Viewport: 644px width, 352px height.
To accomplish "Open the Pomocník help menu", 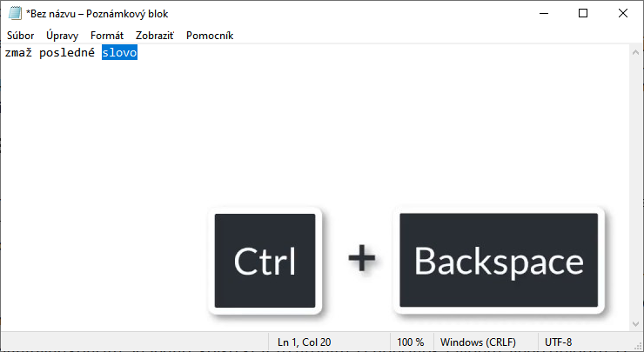I will tap(210, 36).
